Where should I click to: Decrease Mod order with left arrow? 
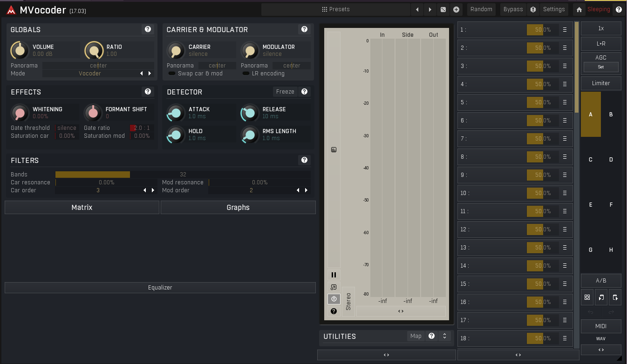point(298,190)
